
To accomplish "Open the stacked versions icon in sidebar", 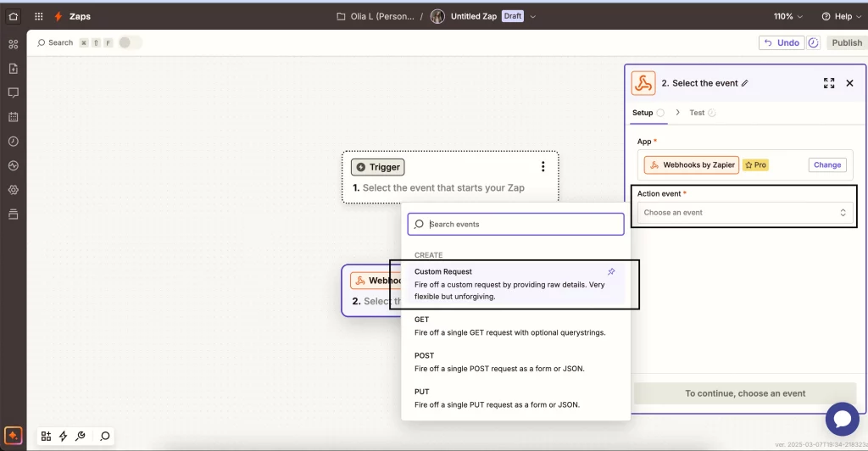I will click(14, 214).
